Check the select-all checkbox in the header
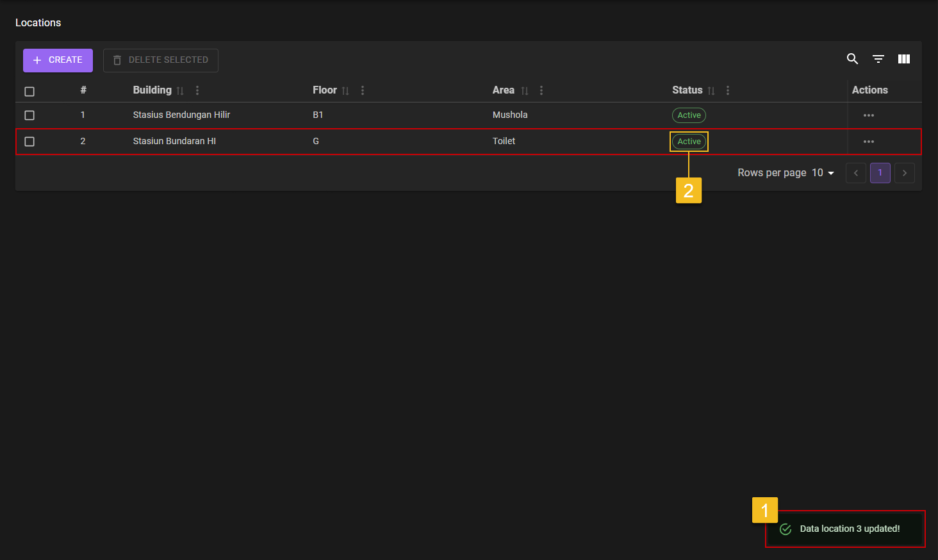 point(29,91)
